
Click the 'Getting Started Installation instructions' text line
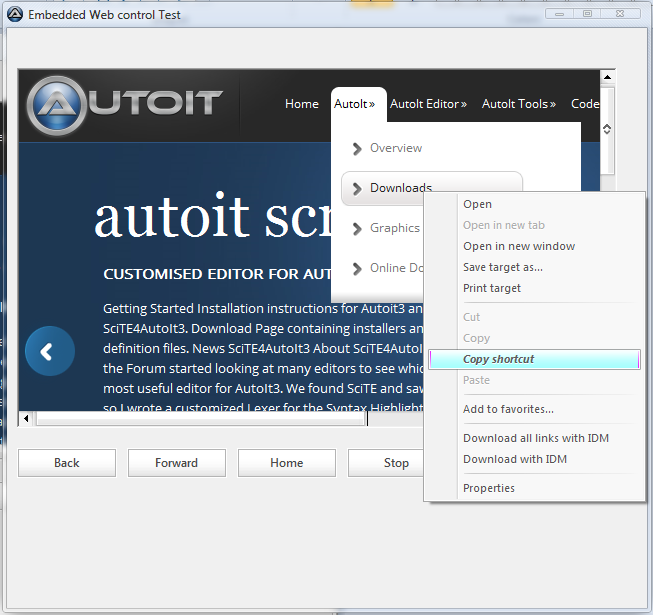(x=263, y=309)
